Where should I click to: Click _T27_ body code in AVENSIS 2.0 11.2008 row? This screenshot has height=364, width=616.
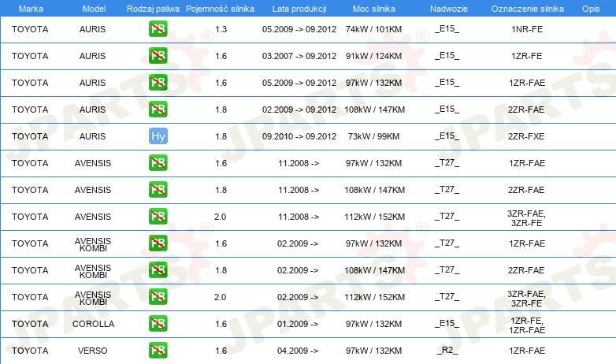[447, 216]
